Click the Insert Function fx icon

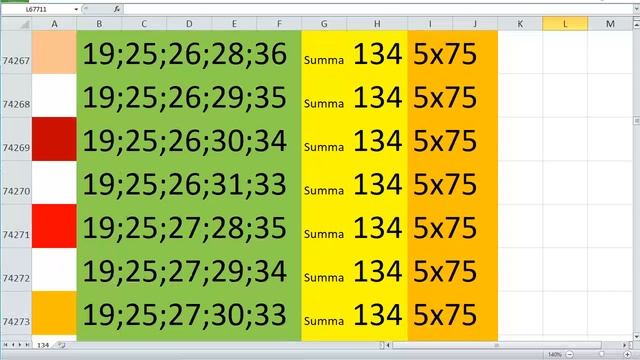click(117, 9)
